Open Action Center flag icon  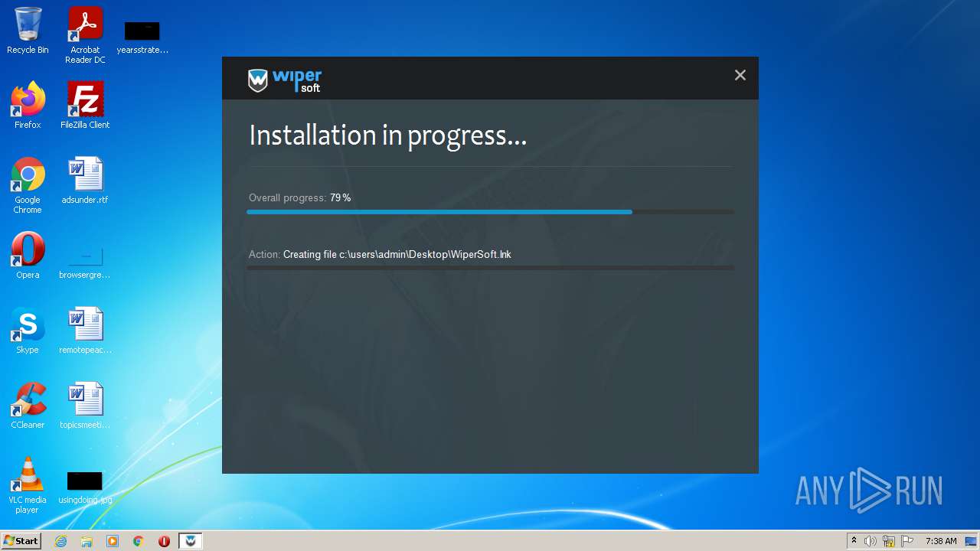pyautogui.click(x=907, y=541)
